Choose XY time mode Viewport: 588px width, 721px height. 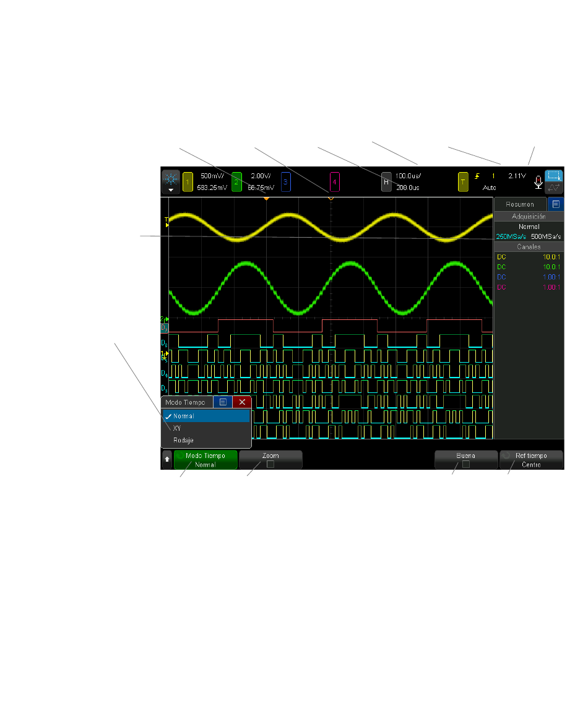pyautogui.click(x=207, y=428)
